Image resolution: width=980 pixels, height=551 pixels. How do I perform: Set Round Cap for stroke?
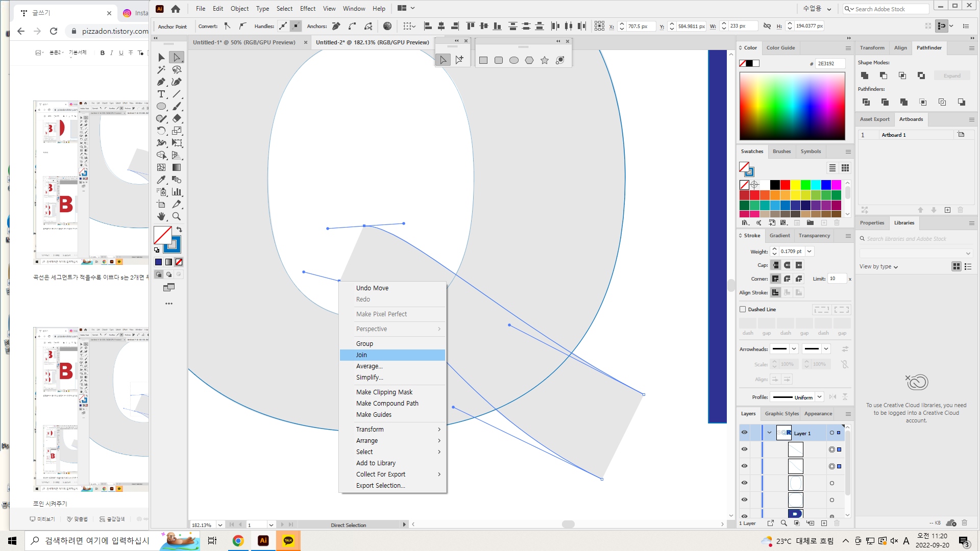click(x=787, y=265)
